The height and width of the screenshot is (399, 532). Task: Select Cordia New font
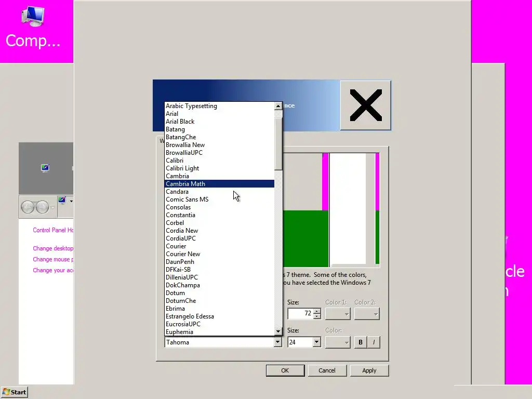click(x=220, y=231)
